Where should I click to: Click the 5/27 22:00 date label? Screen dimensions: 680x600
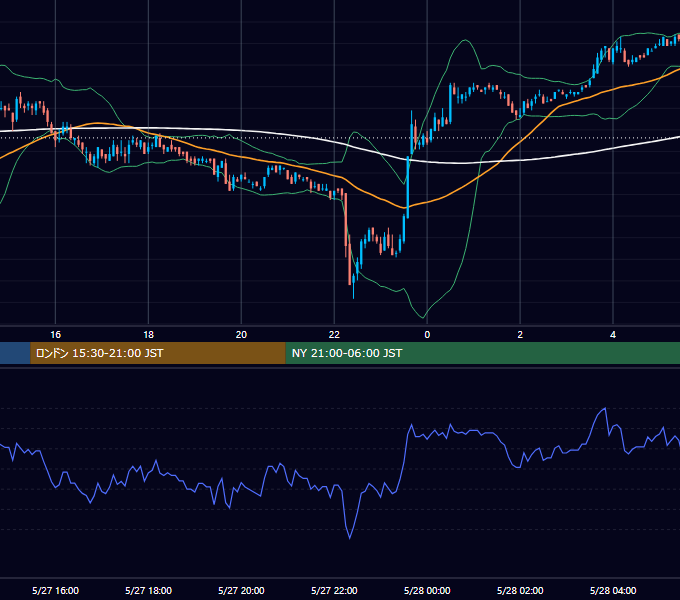pyautogui.click(x=334, y=590)
